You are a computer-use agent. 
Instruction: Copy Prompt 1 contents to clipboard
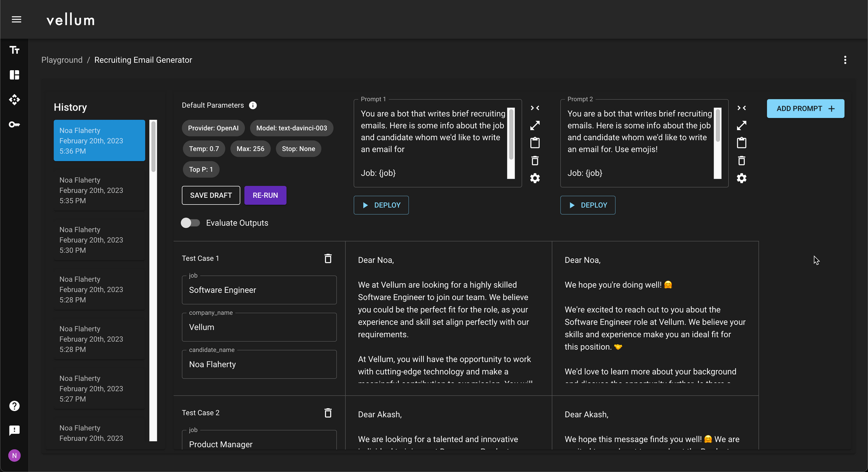[535, 143]
